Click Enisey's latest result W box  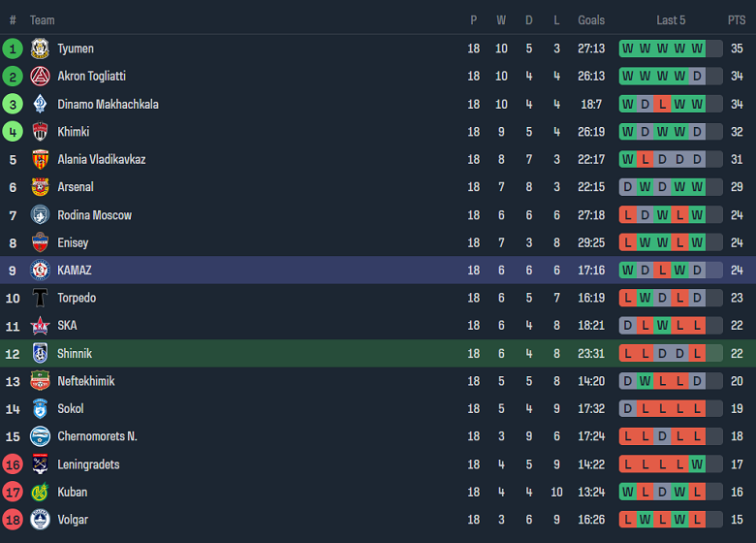click(697, 242)
